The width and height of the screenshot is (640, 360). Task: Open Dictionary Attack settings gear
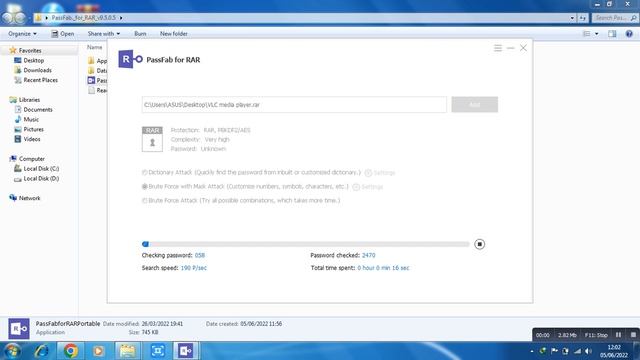click(368, 173)
